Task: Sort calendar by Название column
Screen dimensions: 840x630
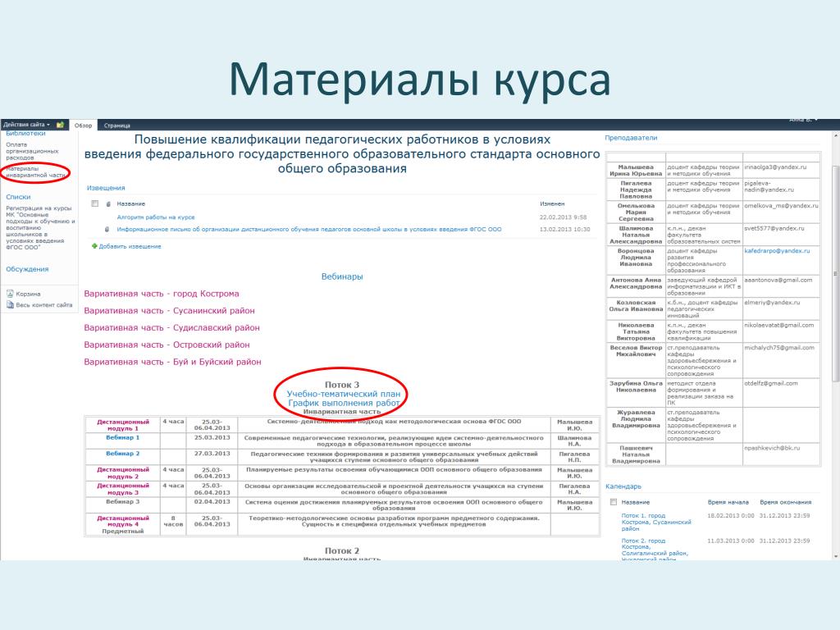Action: point(636,503)
